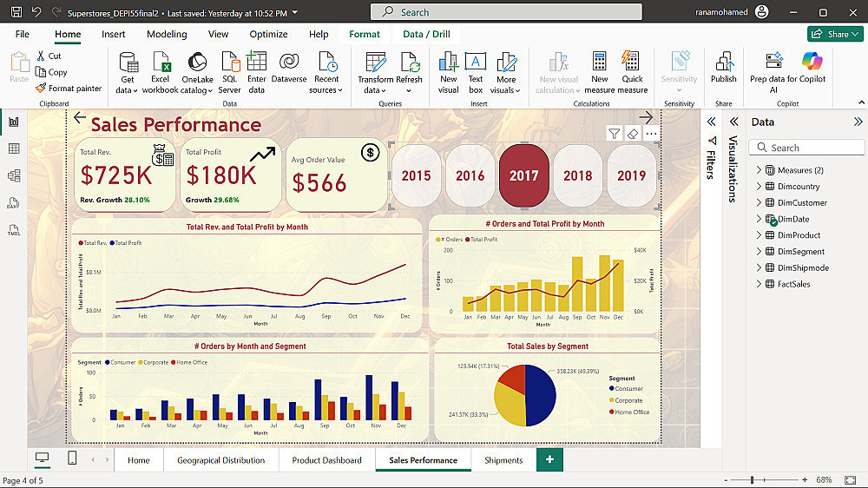
Task: Open the Get data icon
Action: tap(128, 63)
